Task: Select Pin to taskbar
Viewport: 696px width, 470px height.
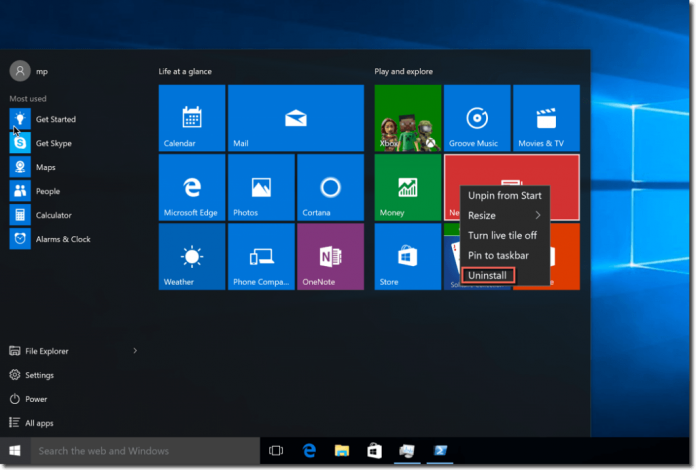Action: pos(505,255)
